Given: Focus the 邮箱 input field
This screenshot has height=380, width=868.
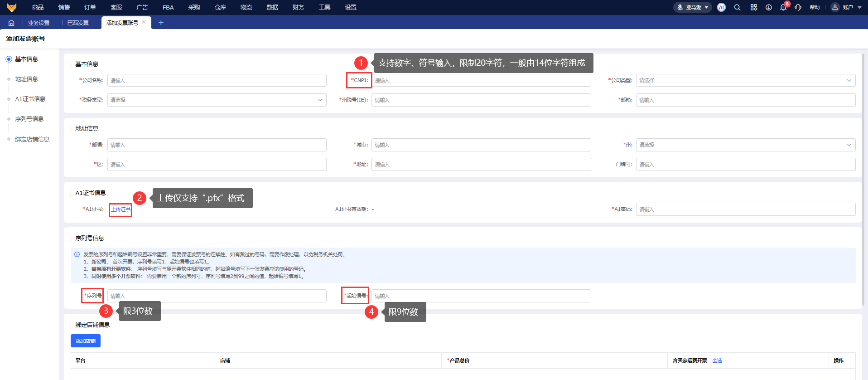Looking at the screenshot, I should click(746, 100).
